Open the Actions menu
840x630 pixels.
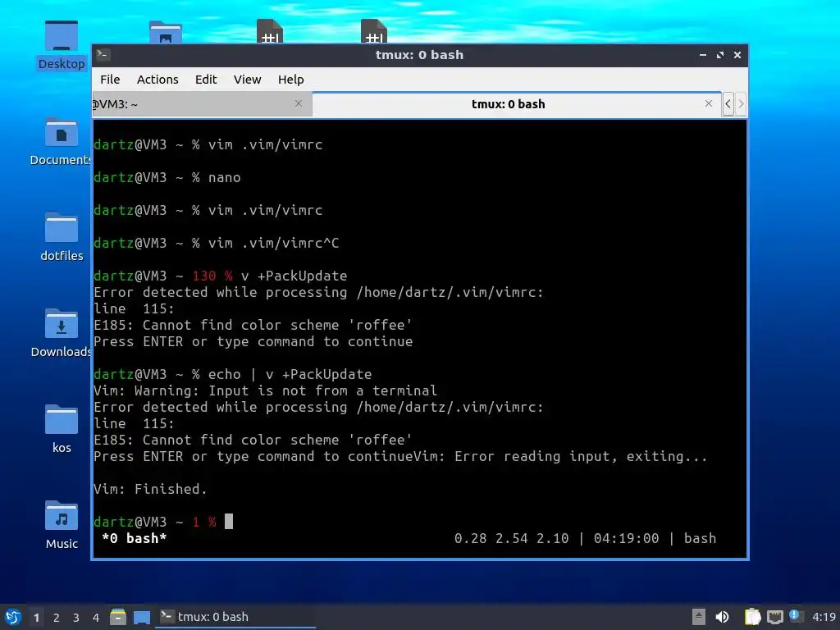click(x=157, y=80)
